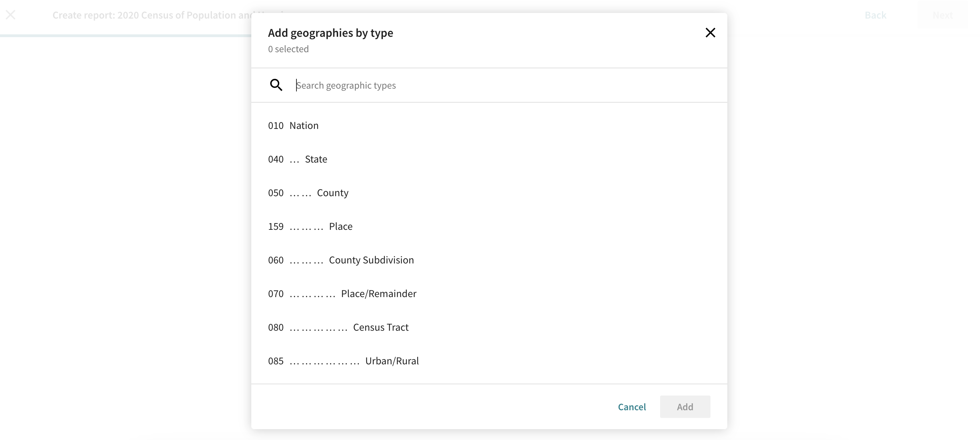
Task: Click the Search geographic types field
Action: click(495, 85)
